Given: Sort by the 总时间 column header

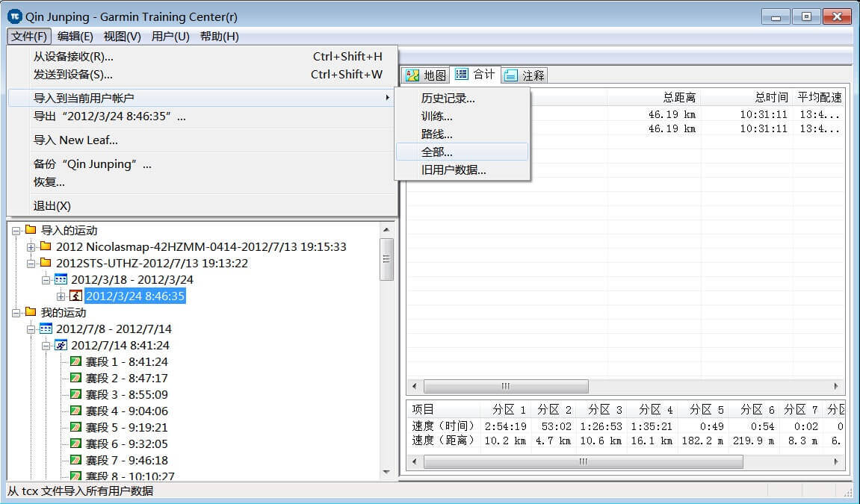Looking at the screenshot, I should click(x=746, y=98).
